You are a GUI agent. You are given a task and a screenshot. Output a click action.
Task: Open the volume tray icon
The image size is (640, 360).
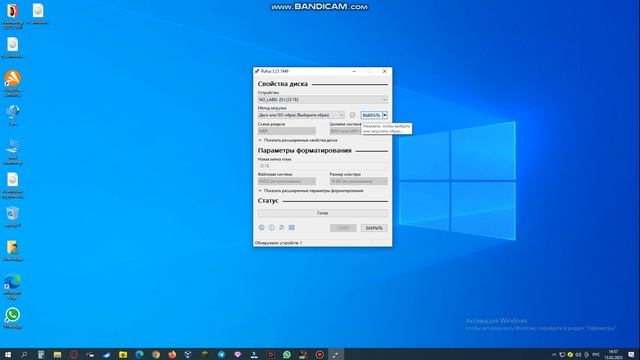(578, 354)
